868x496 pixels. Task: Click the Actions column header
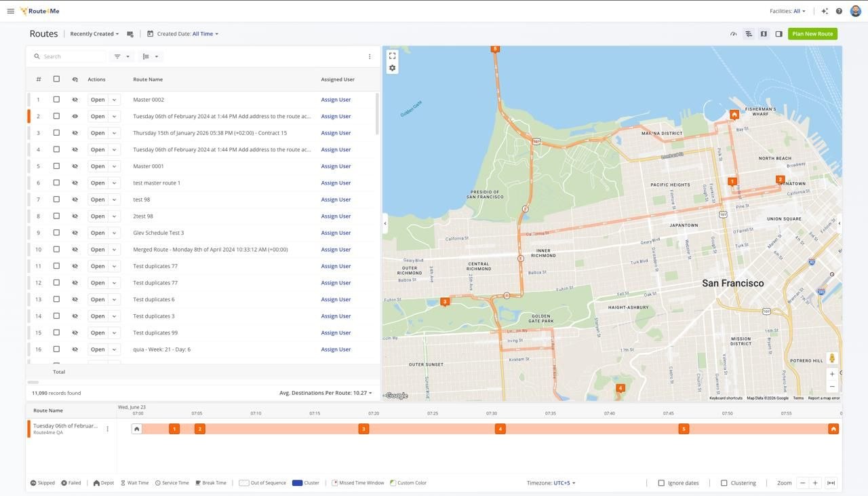(96, 79)
